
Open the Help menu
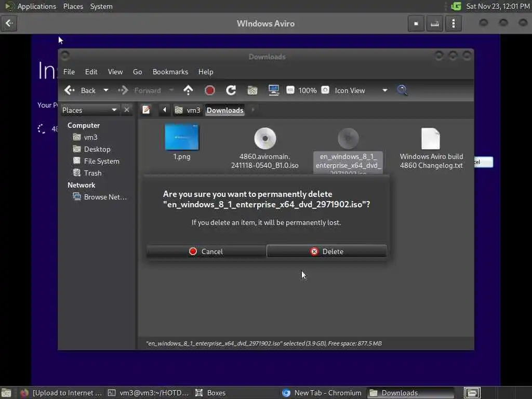(206, 72)
